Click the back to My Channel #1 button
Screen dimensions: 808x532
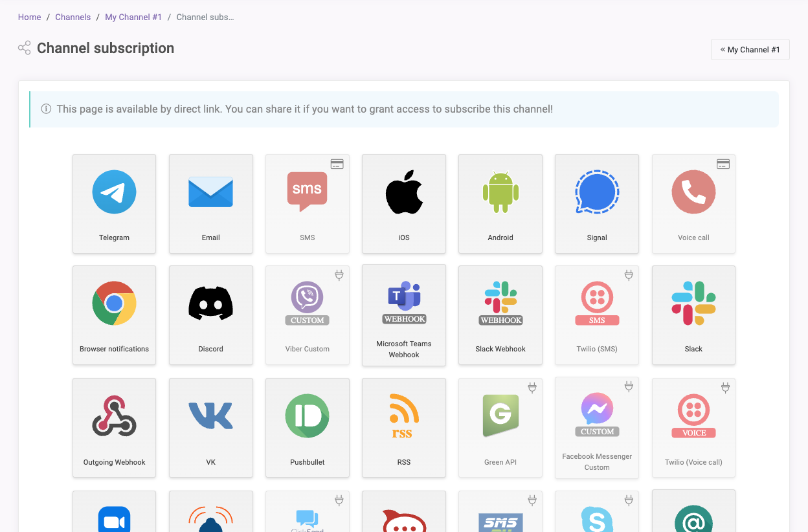[x=750, y=50]
